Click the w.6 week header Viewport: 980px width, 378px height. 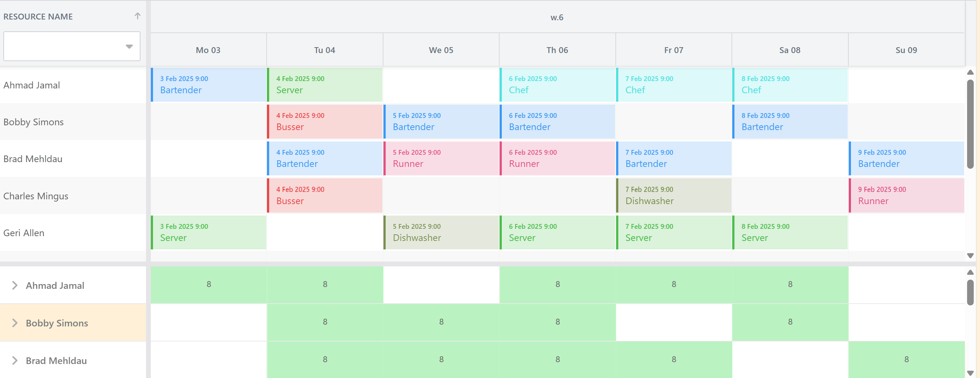557,17
